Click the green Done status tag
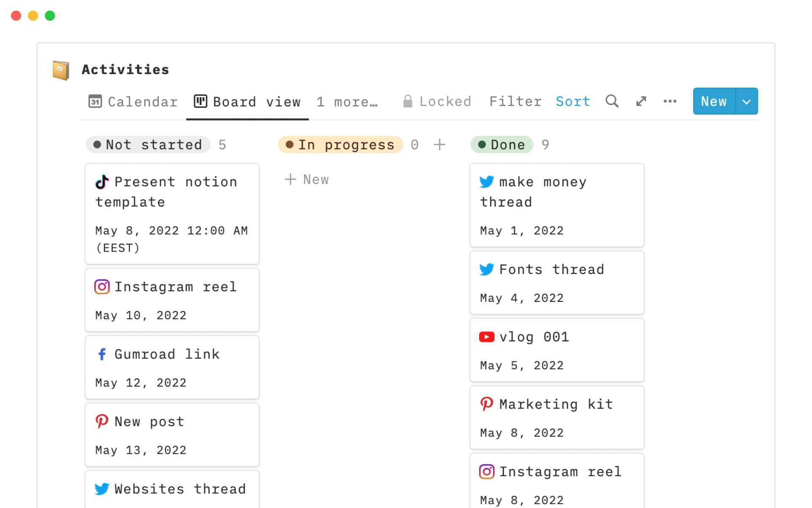 (502, 145)
